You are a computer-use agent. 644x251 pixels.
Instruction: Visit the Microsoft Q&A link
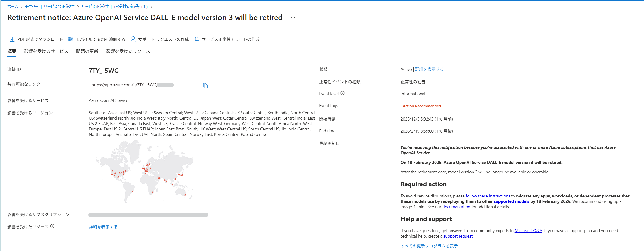pos(528,231)
